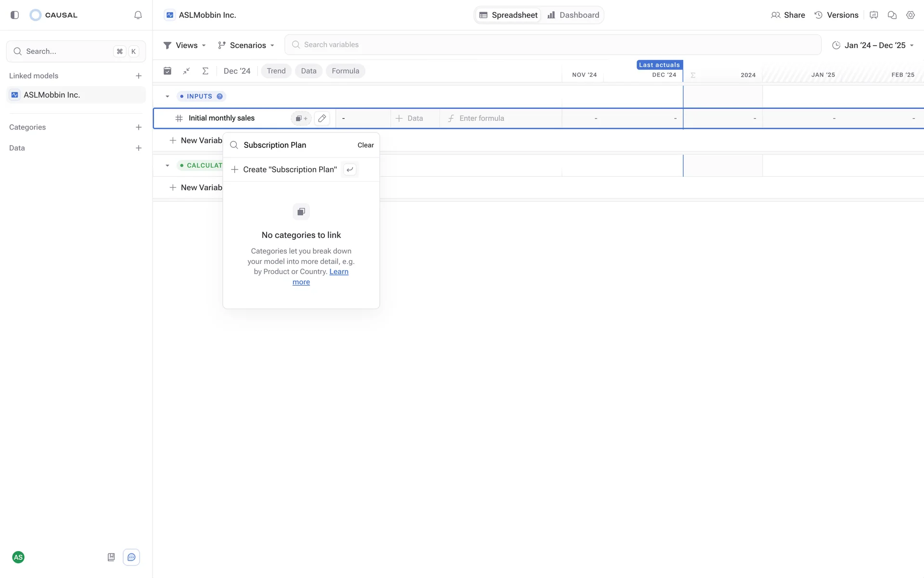Image resolution: width=924 pixels, height=578 pixels.
Task: Toggle the Trend column pill
Action: [276, 71]
